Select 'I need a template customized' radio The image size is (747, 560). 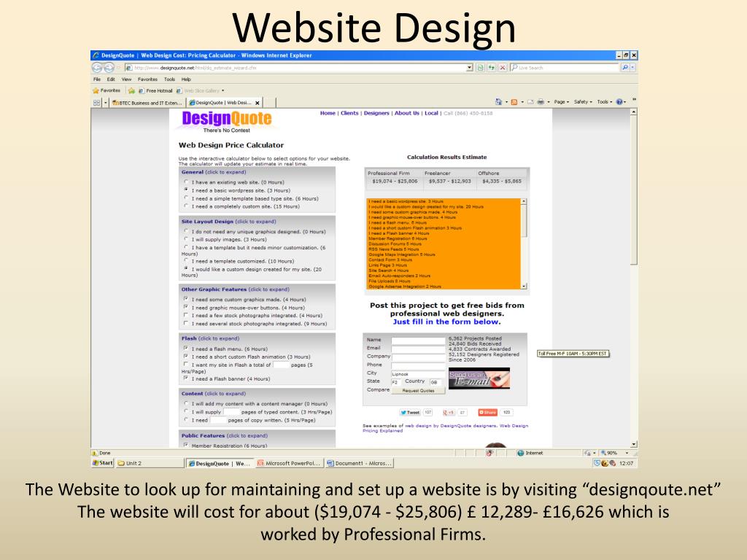click(x=186, y=261)
